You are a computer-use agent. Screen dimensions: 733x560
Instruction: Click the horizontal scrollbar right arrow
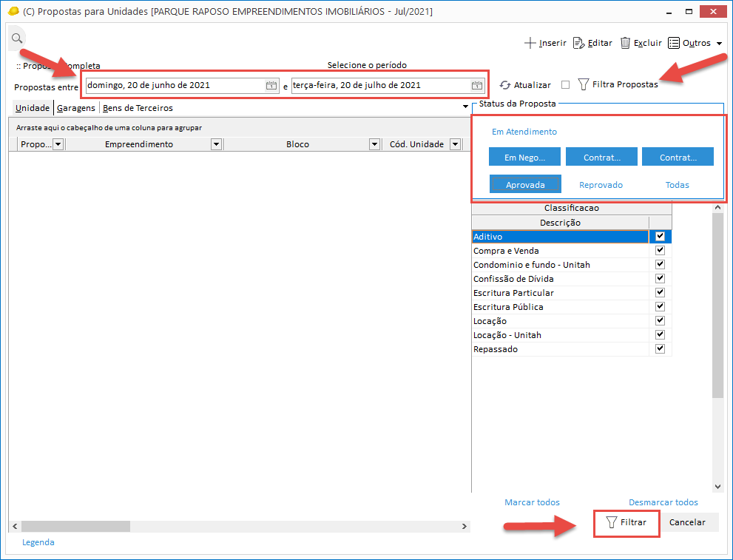tap(465, 527)
